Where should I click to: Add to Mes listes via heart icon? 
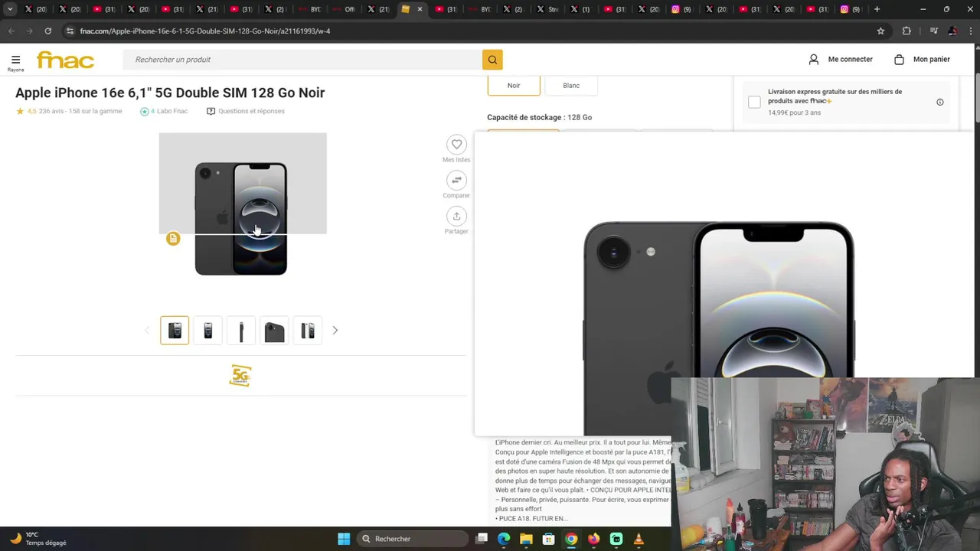tap(456, 145)
